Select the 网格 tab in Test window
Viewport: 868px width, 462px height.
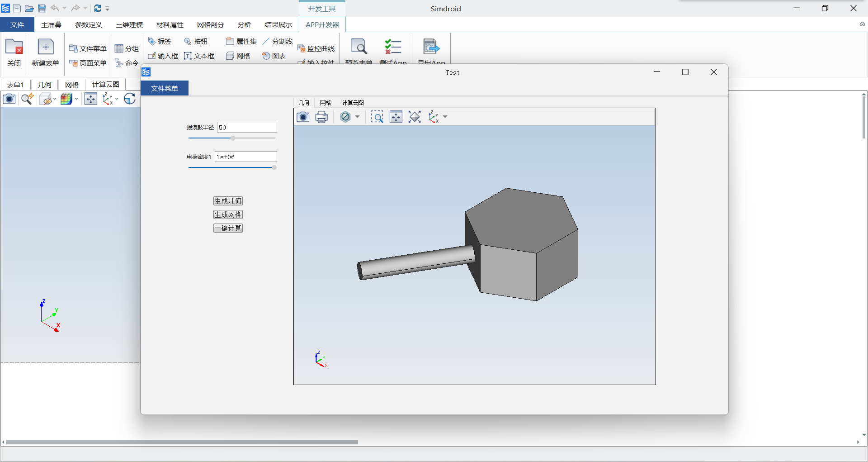click(325, 103)
